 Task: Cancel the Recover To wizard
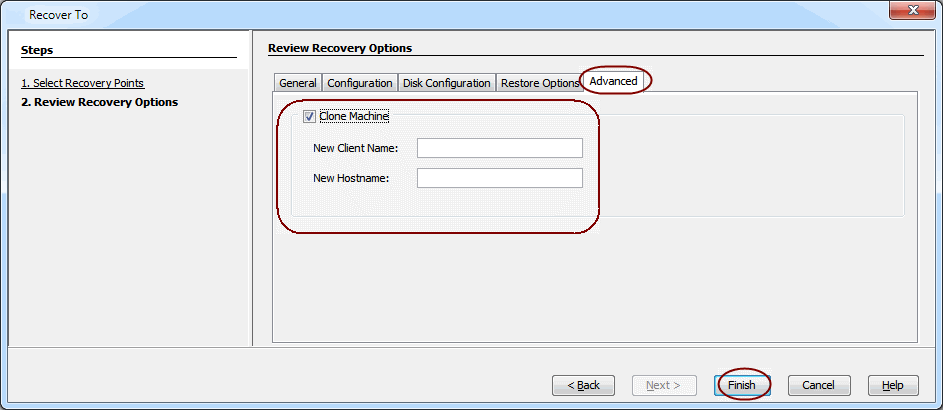pos(818,385)
